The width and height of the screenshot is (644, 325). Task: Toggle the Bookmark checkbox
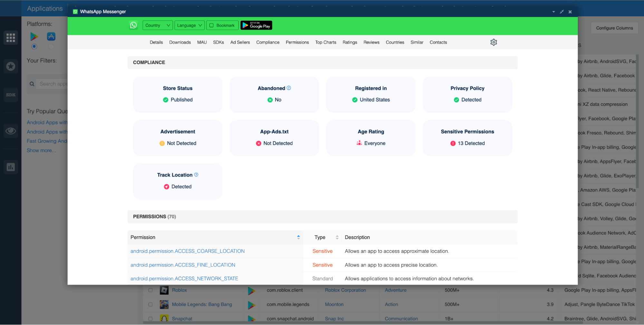(212, 25)
